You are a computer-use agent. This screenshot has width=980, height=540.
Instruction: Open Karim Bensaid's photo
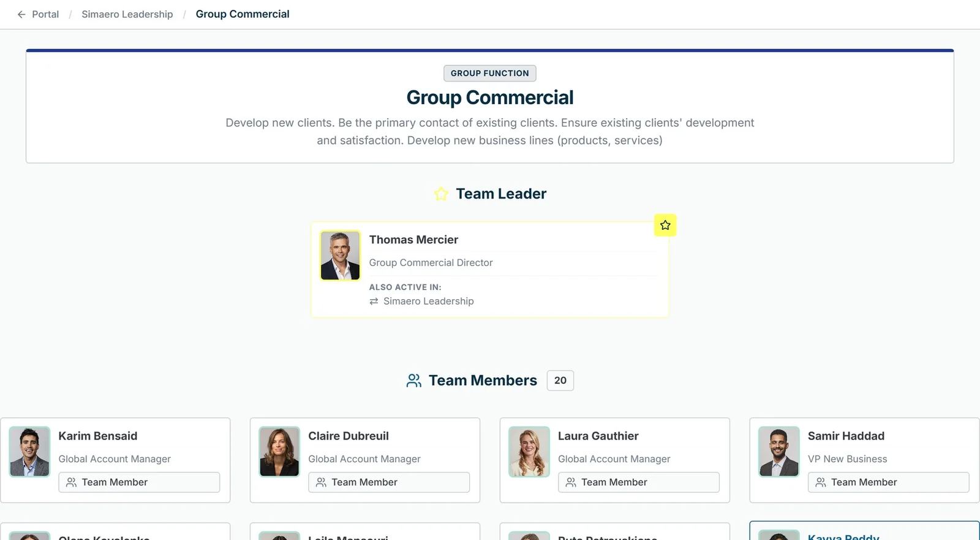(29, 452)
